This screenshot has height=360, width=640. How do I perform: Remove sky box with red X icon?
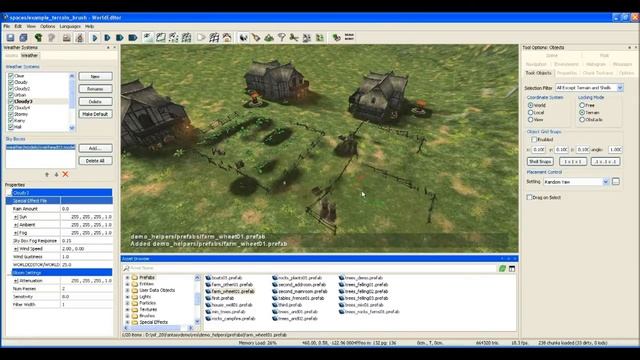pos(65,174)
